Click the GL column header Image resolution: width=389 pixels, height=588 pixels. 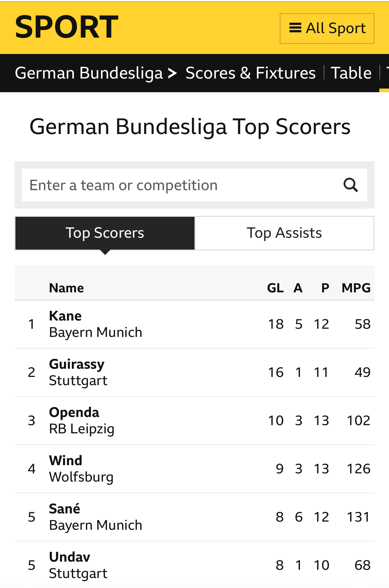click(x=275, y=288)
